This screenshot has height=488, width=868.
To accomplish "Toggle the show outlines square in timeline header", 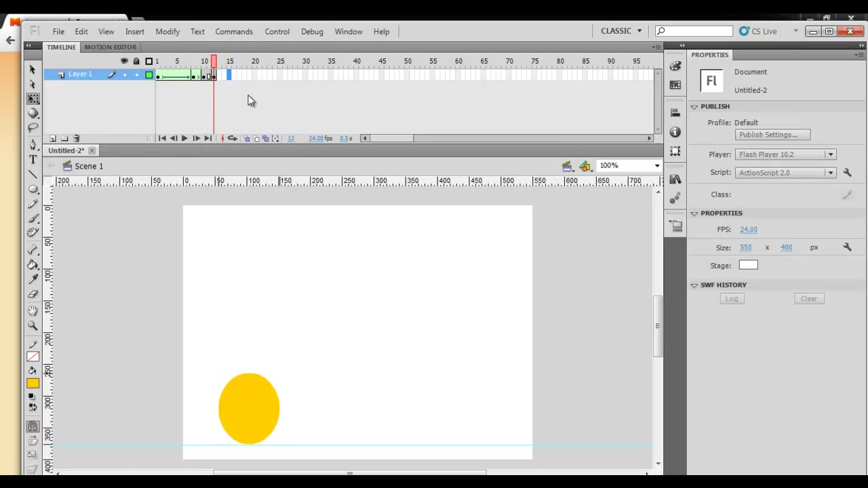I will [149, 61].
